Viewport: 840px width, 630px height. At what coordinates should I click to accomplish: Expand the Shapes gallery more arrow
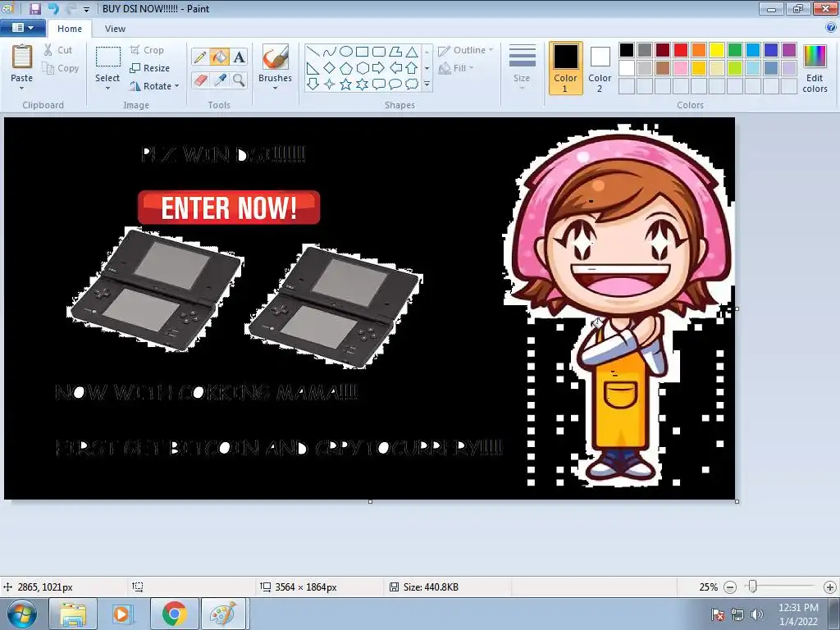click(427, 84)
